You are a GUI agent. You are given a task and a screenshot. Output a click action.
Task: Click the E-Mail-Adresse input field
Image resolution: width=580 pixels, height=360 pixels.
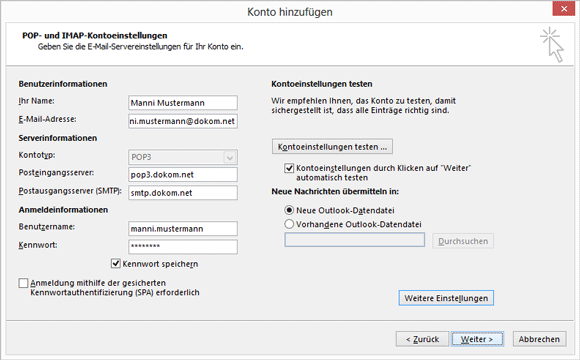point(183,121)
